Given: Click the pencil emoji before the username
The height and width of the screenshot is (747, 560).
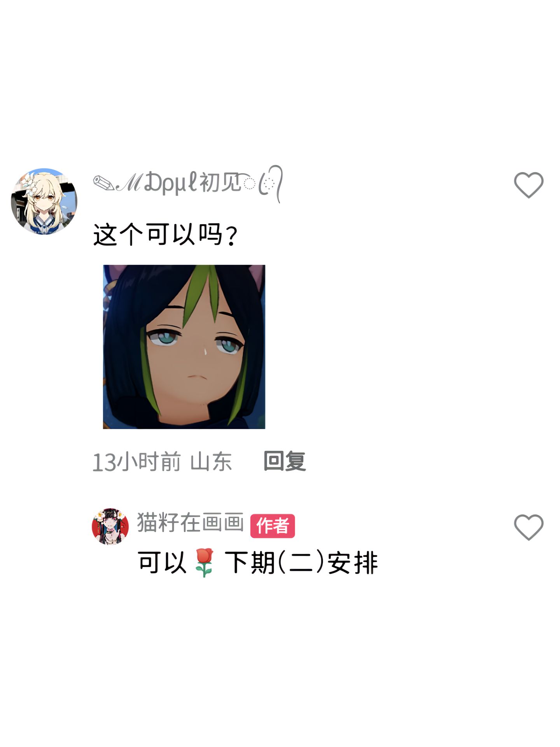Looking at the screenshot, I should (x=103, y=183).
